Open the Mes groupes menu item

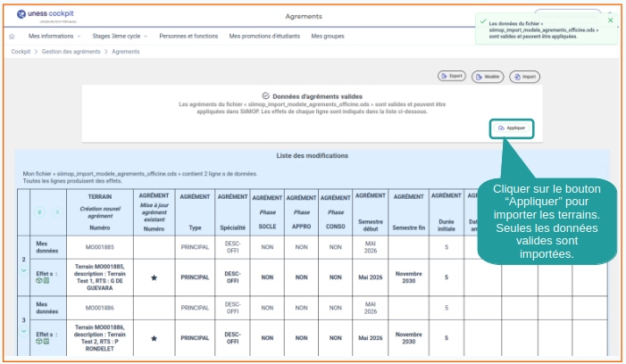pos(328,37)
